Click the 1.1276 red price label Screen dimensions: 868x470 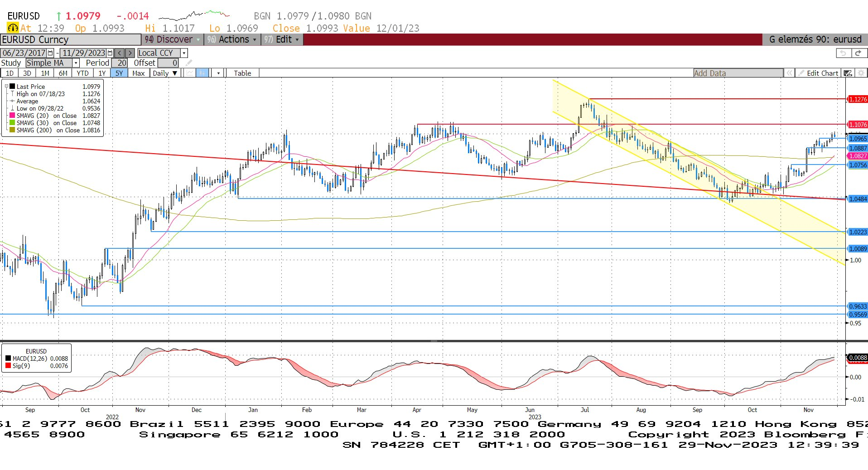click(x=858, y=99)
